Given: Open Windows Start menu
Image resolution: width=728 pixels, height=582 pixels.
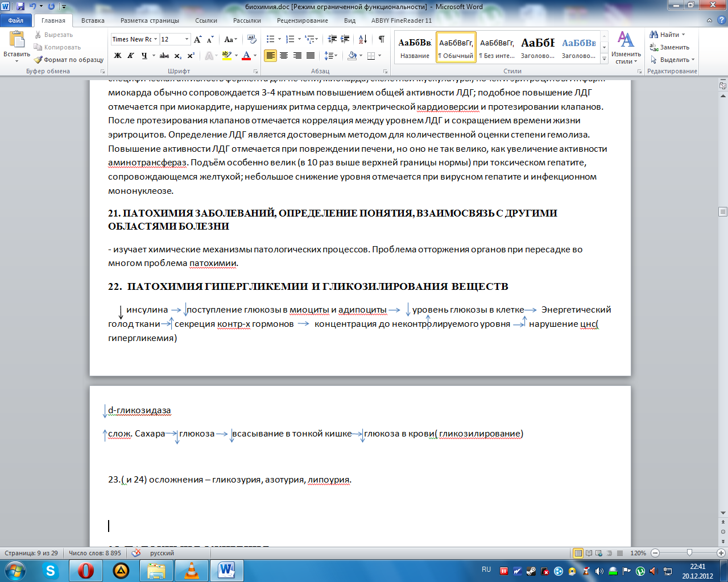Looking at the screenshot, I should (14, 571).
